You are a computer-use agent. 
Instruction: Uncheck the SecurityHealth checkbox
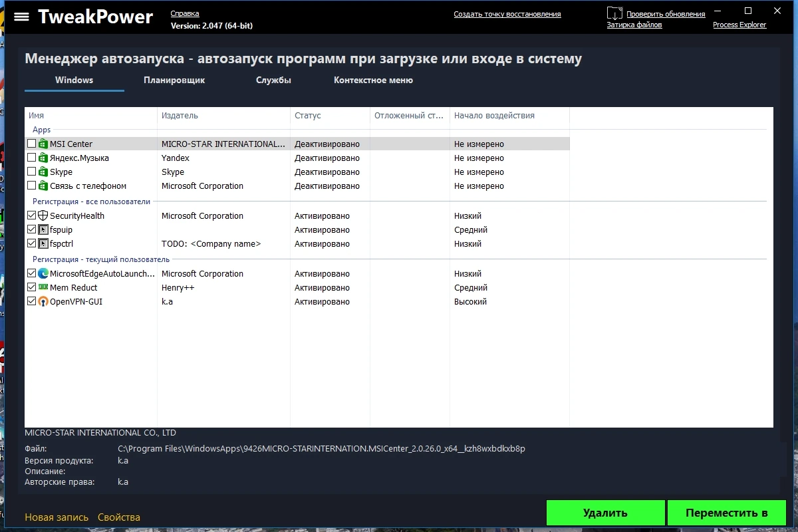tap(31, 215)
